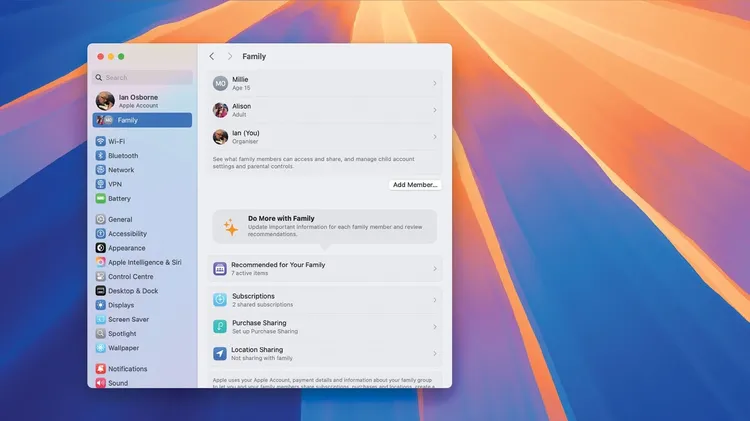Click the sparkle icon in Do More card
The height and width of the screenshot is (421, 750).
pos(231,227)
